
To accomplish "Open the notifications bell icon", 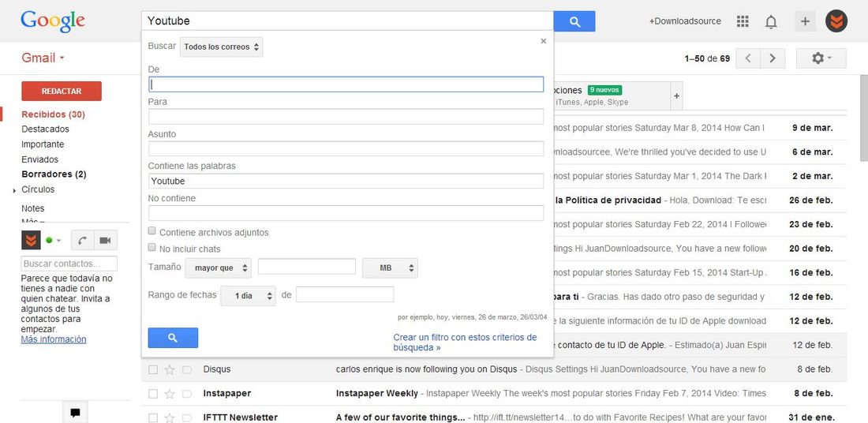I will point(771,21).
